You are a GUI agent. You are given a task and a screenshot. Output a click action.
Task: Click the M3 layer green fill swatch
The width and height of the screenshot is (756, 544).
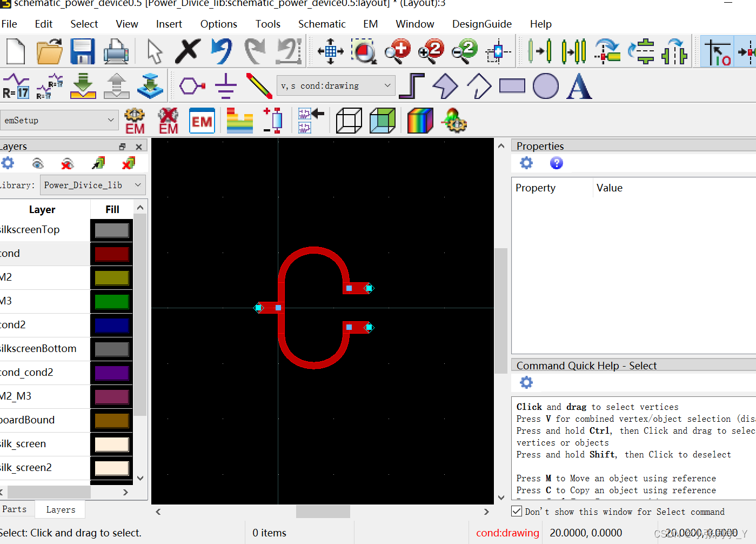pos(112,301)
